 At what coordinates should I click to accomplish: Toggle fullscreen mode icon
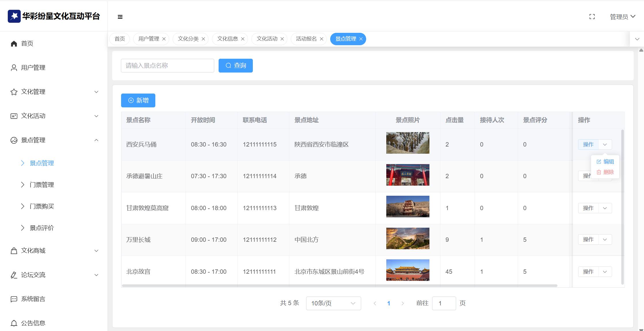click(x=592, y=17)
